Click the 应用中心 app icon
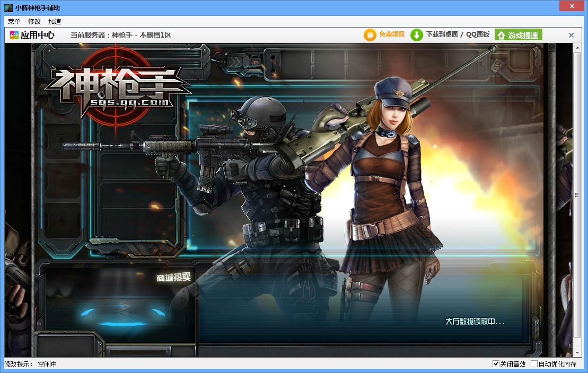 14,35
